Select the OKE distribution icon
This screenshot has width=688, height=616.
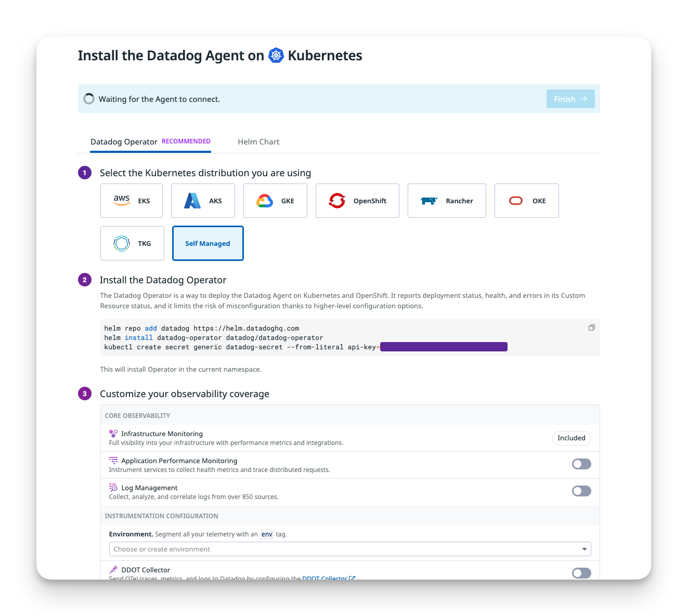click(526, 201)
